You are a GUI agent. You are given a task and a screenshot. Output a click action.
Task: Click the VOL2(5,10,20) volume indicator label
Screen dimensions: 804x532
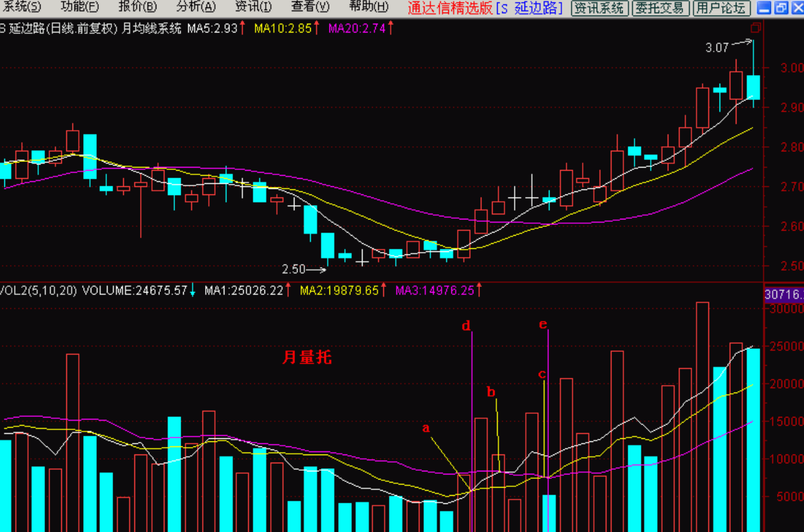click(38, 291)
